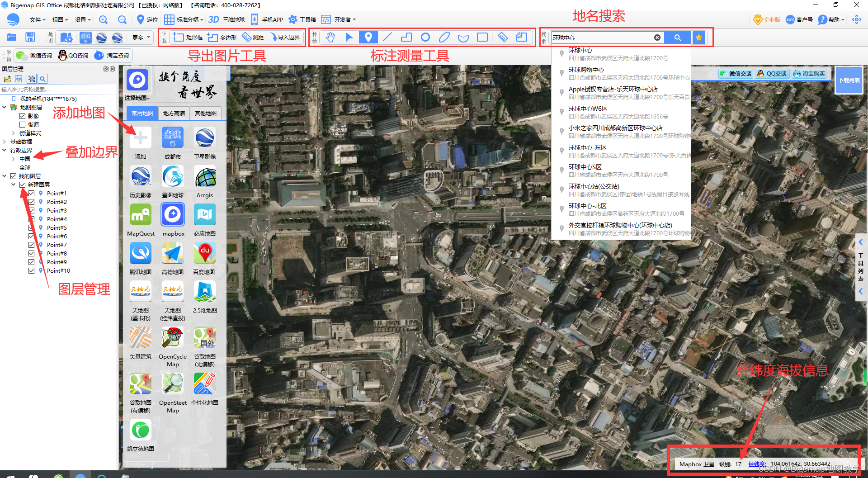Choose the MapQuest map source
The height and width of the screenshot is (478, 868).
click(x=141, y=220)
